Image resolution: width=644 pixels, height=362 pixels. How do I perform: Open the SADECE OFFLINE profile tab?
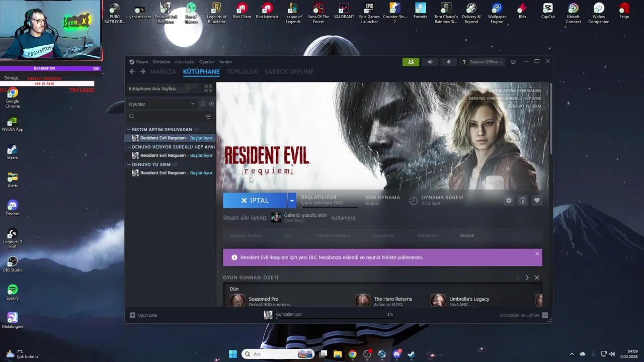pyautogui.click(x=289, y=71)
